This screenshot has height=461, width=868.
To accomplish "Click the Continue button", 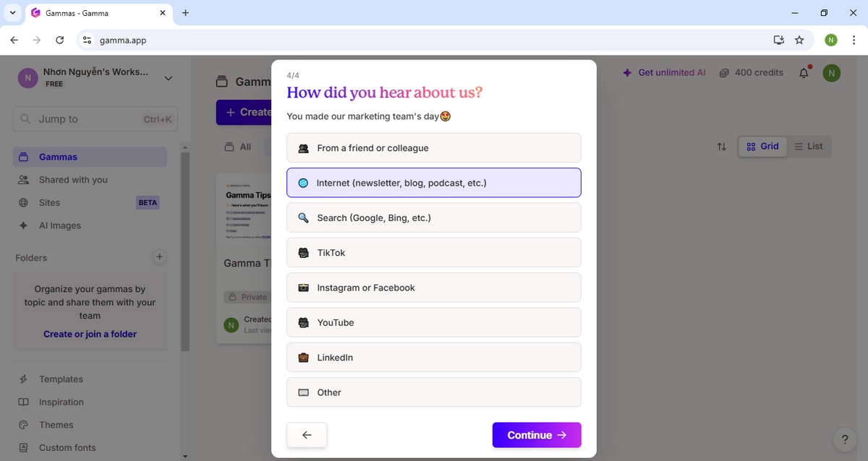I will point(537,435).
